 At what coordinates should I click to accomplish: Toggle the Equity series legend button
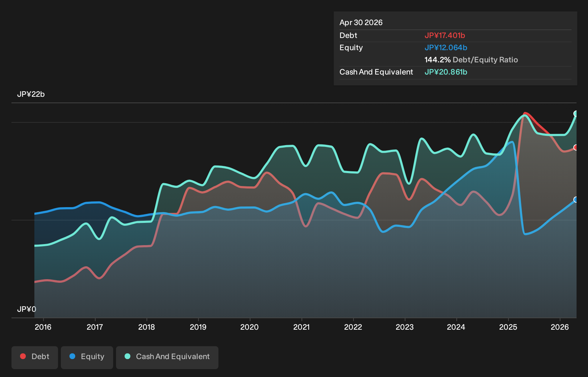click(87, 357)
